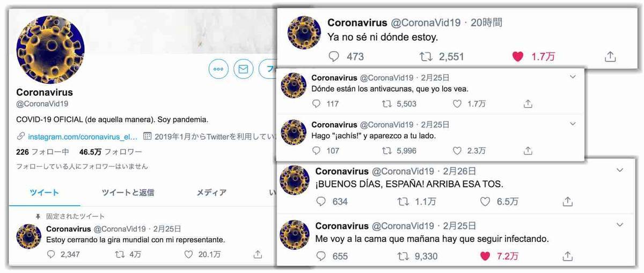Retweet the 'Dónde están los antivacunas' tweet

[x=387, y=104]
